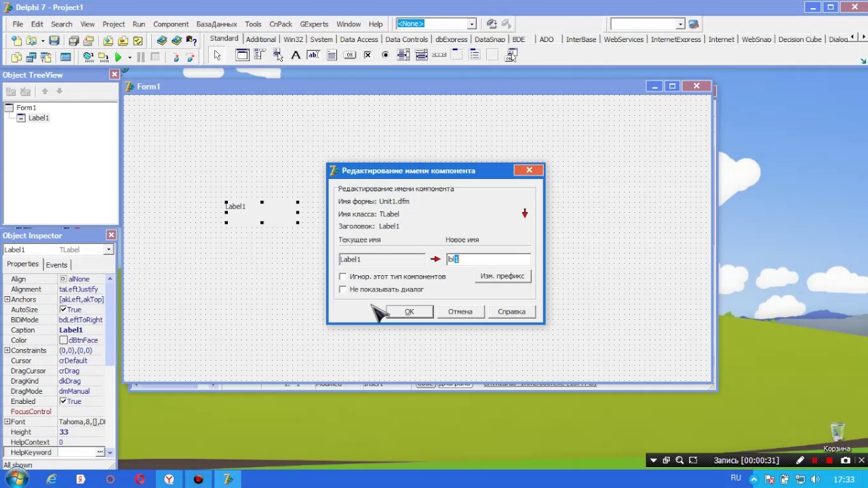Click the 'Новое имя' input field
The height and width of the screenshot is (488, 868).
point(488,259)
